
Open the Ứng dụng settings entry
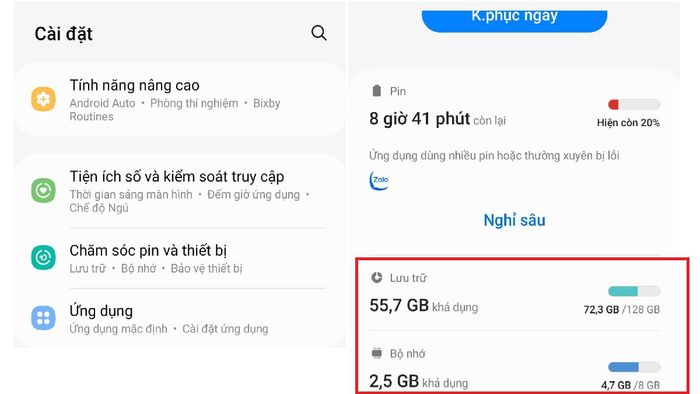pos(180,319)
